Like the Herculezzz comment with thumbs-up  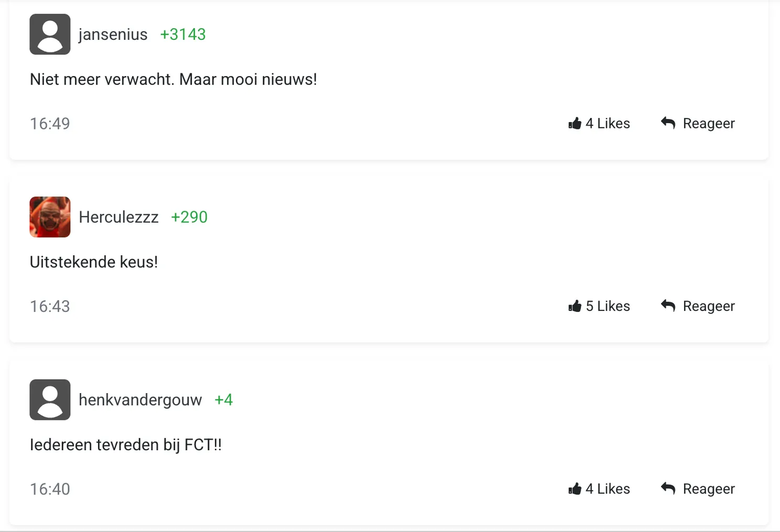(x=575, y=306)
